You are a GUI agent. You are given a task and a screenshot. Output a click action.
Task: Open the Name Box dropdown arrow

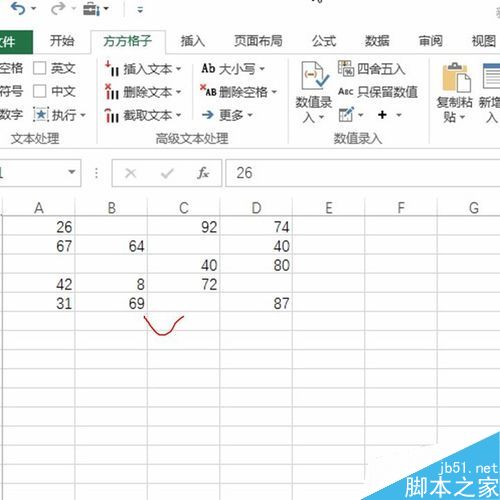71,172
